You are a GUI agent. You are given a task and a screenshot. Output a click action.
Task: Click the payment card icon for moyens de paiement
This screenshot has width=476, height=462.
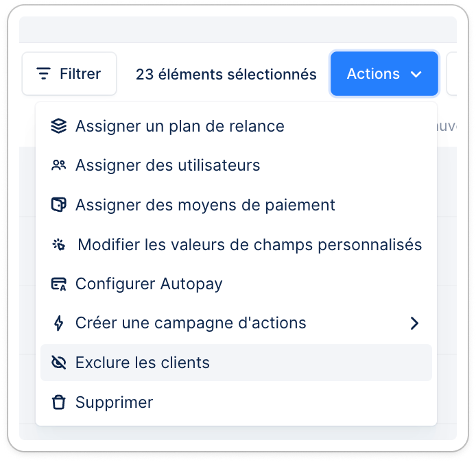click(x=58, y=205)
